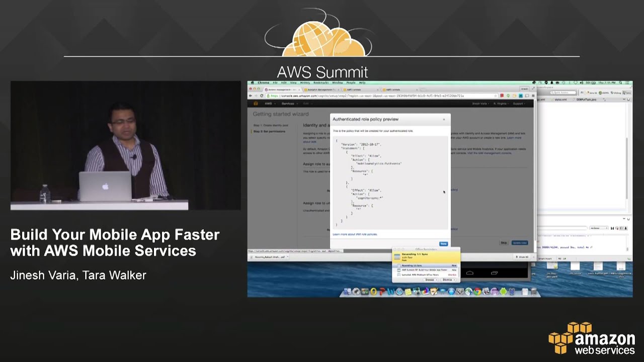Click the AWS cube logo in console header

pos(256,104)
